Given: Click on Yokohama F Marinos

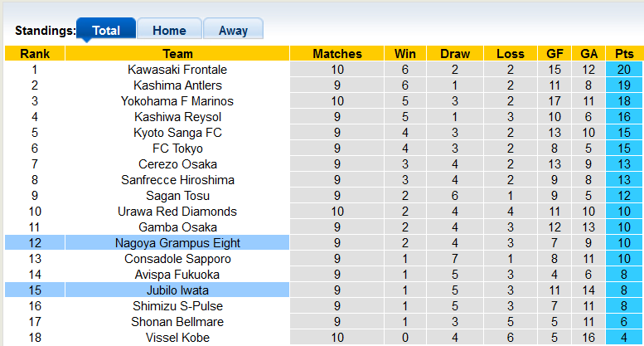Looking at the screenshot, I should point(177,101).
